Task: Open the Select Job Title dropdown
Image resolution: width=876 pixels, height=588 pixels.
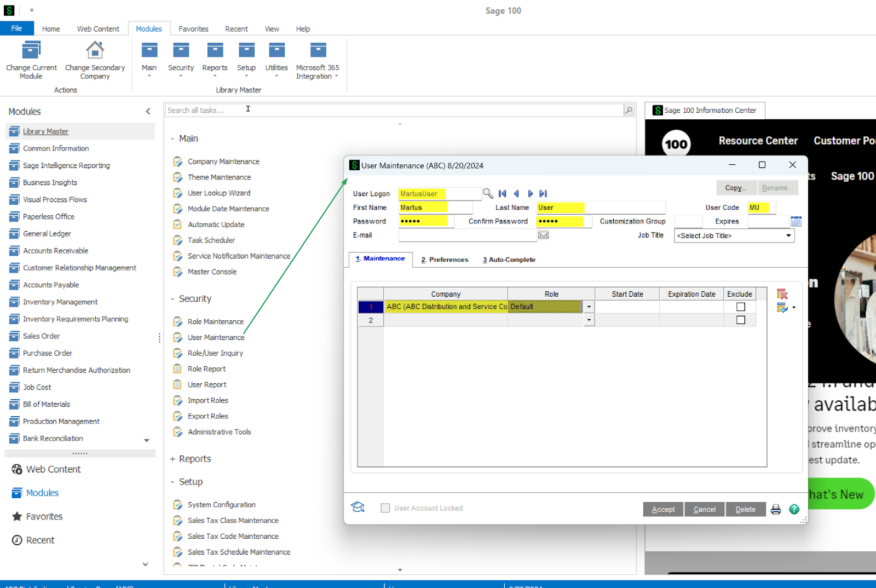Action: point(788,235)
